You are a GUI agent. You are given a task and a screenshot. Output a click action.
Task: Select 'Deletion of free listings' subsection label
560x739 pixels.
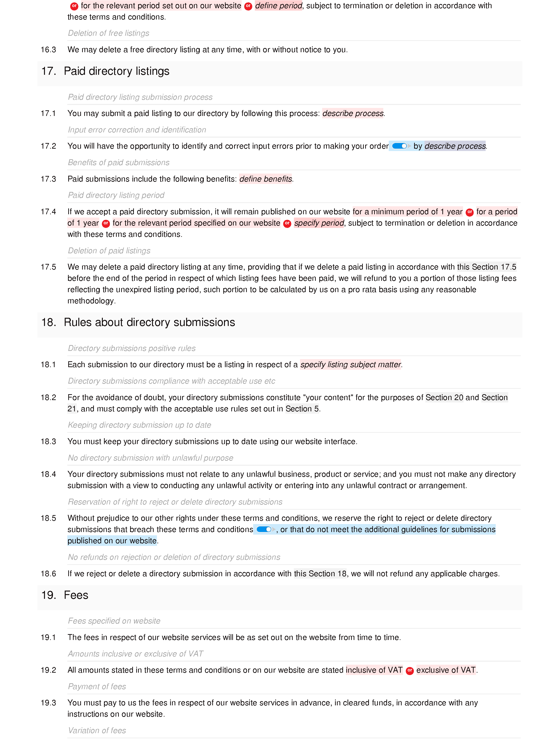109,32
